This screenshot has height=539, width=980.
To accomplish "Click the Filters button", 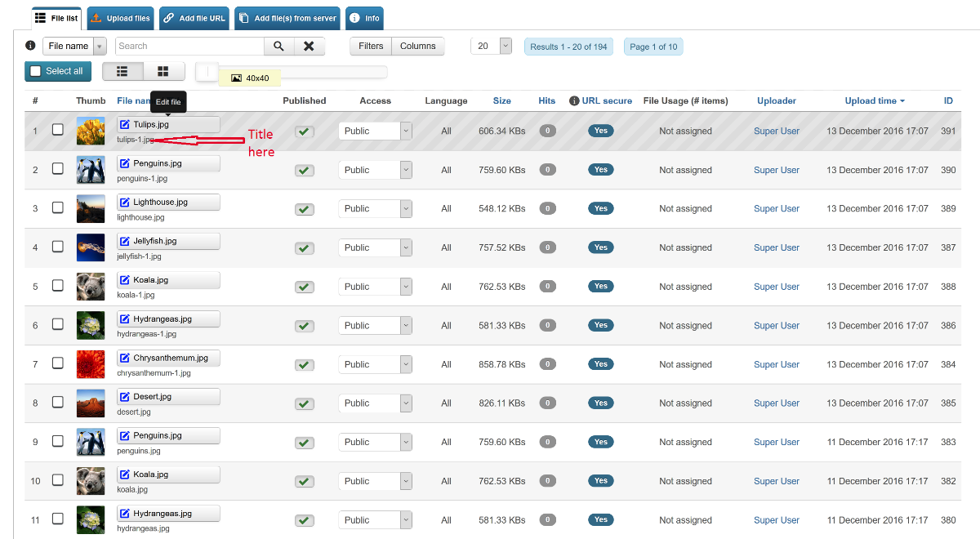I will (x=371, y=47).
